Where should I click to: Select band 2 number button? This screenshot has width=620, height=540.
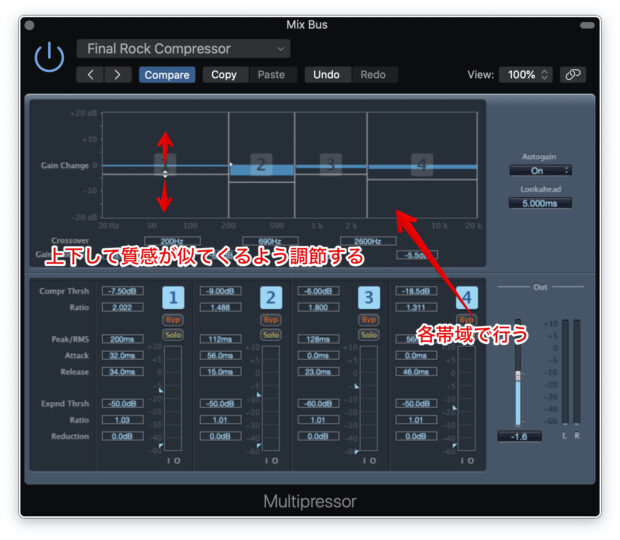tap(270, 297)
